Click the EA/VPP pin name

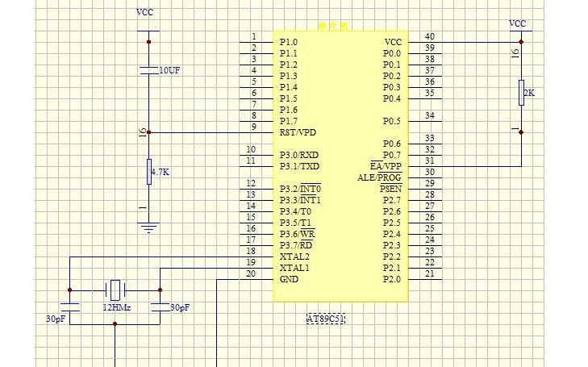coord(386,165)
